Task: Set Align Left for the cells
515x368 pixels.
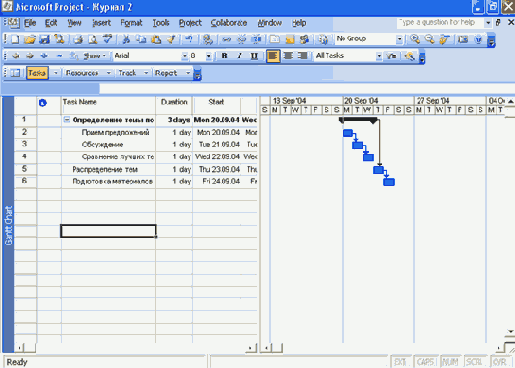Action: [273, 56]
